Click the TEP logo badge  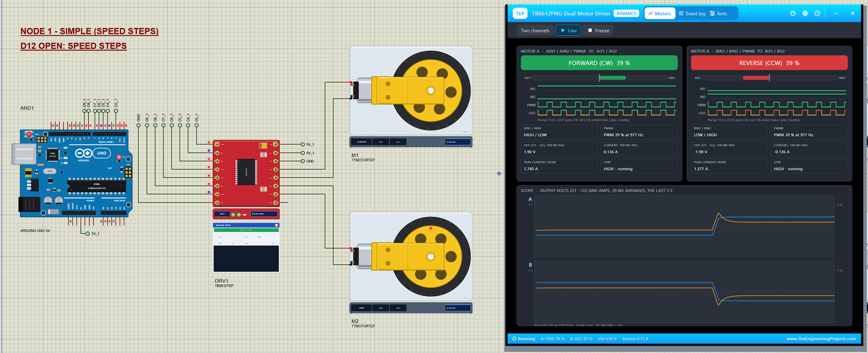click(520, 14)
